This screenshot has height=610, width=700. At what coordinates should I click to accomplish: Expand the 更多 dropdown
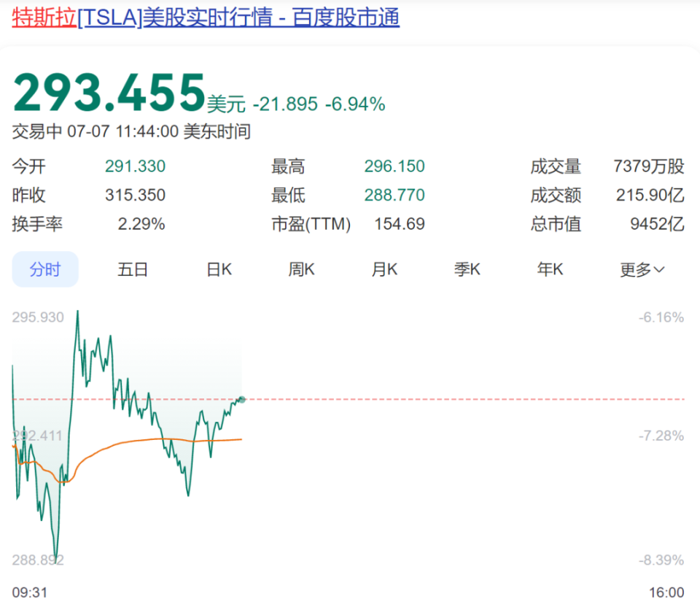pyautogui.click(x=642, y=269)
